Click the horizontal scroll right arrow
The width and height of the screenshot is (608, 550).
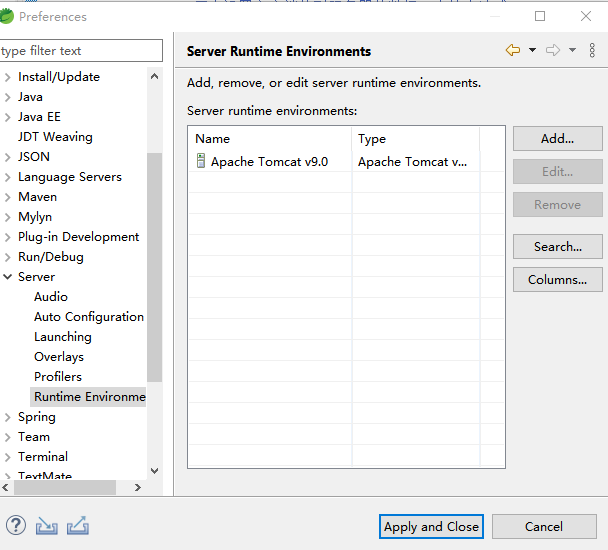click(138, 488)
